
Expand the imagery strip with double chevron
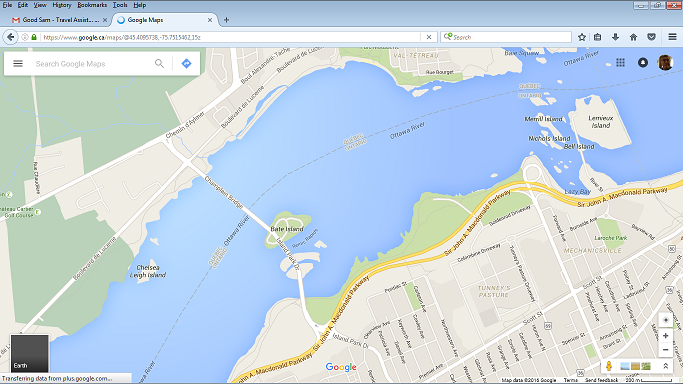click(x=666, y=366)
